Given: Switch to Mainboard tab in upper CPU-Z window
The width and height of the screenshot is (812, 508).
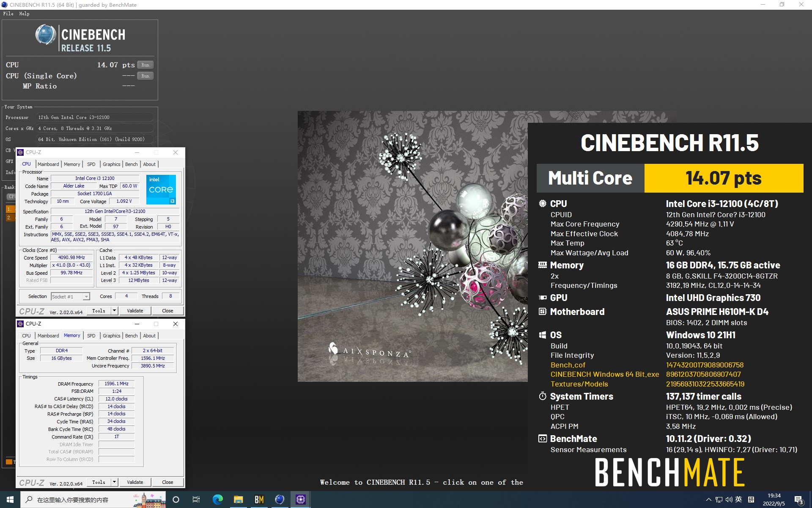Looking at the screenshot, I should (48, 164).
